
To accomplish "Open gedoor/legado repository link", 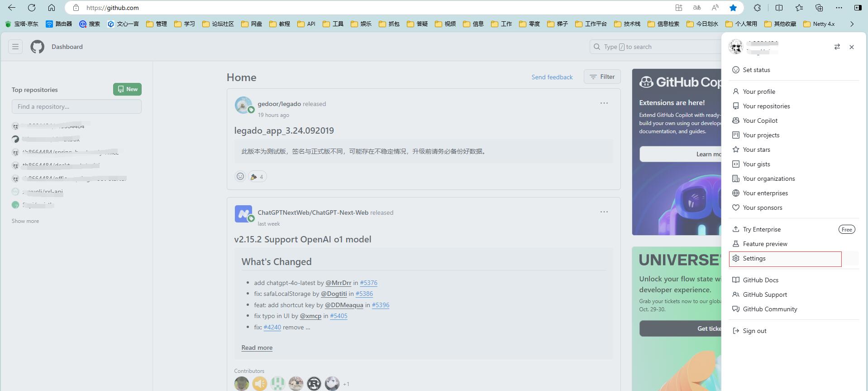I will pyautogui.click(x=279, y=104).
